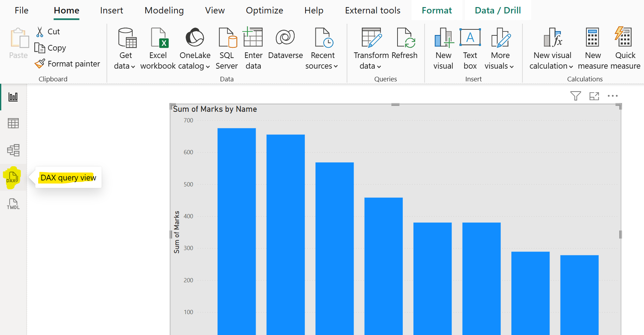Create a New measure

[x=592, y=46]
